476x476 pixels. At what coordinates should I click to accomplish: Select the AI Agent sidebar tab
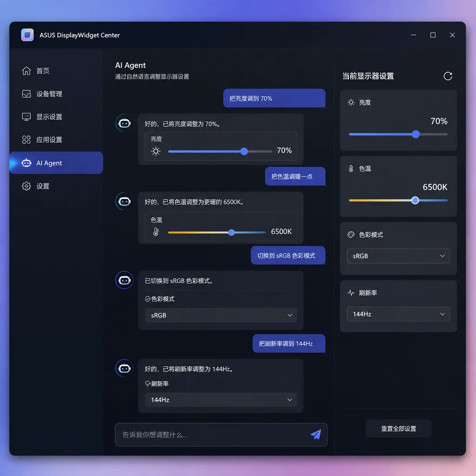[x=56, y=163]
